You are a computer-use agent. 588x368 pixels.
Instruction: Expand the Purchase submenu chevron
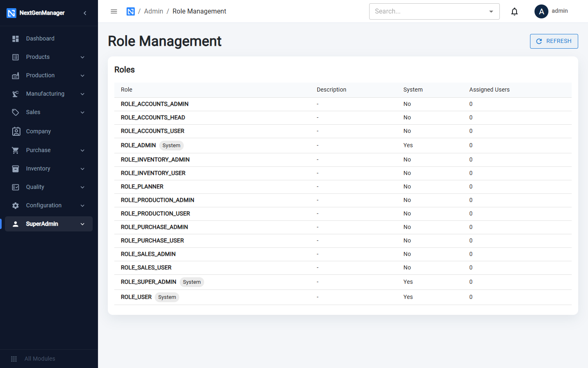click(x=82, y=150)
